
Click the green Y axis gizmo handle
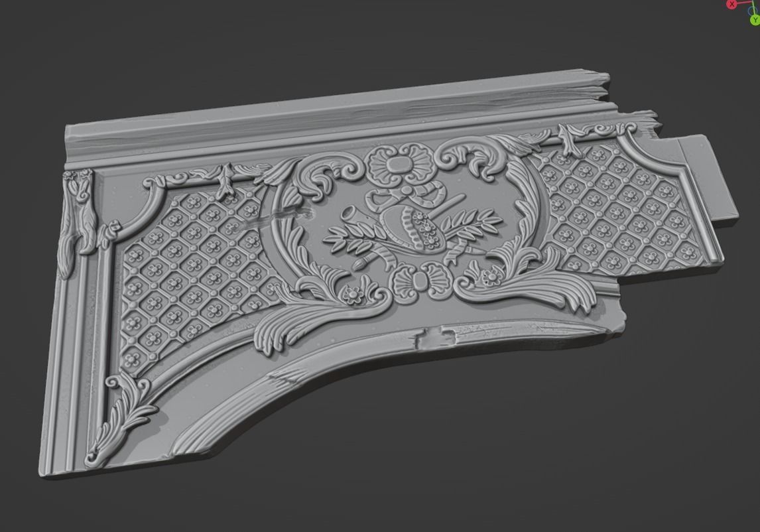pyautogui.click(x=755, y=20)
